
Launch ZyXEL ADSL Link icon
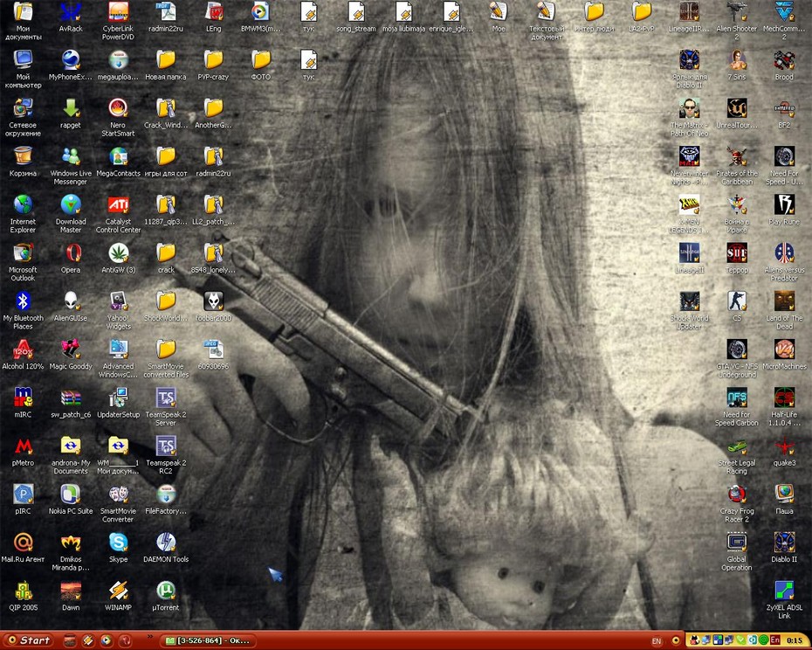784,599
